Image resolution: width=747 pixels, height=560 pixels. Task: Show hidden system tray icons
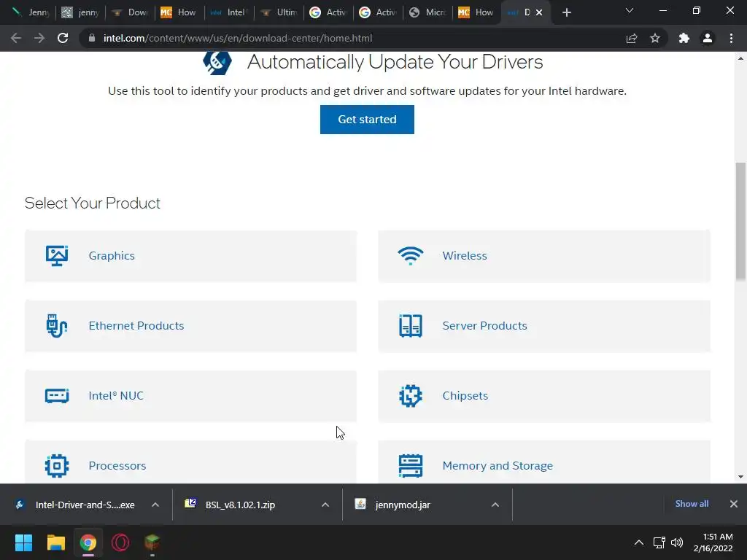click(639, 542)
